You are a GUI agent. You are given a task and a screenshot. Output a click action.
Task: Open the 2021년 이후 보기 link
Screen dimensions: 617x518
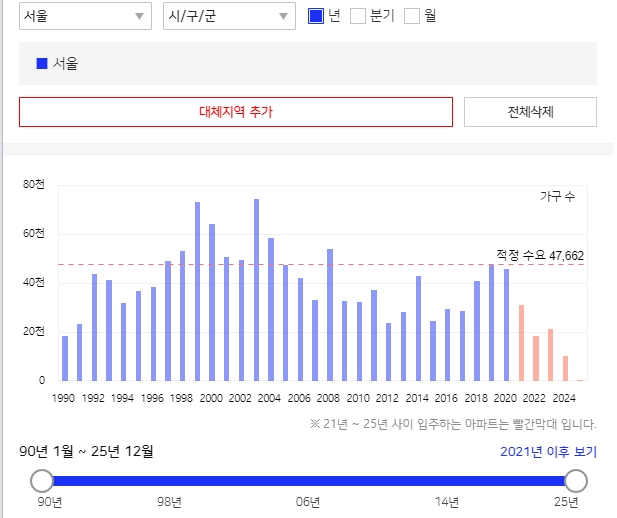pos(548,451)
